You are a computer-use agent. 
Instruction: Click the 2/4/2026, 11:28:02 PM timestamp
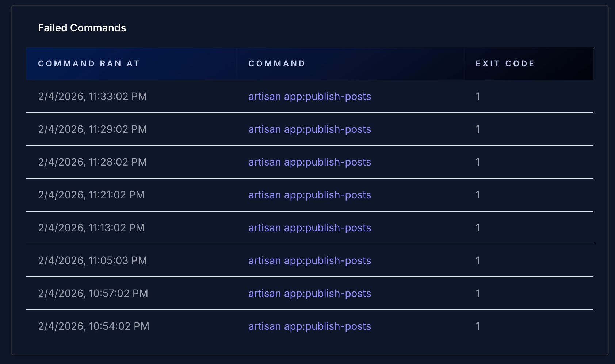tap(92, 162)
